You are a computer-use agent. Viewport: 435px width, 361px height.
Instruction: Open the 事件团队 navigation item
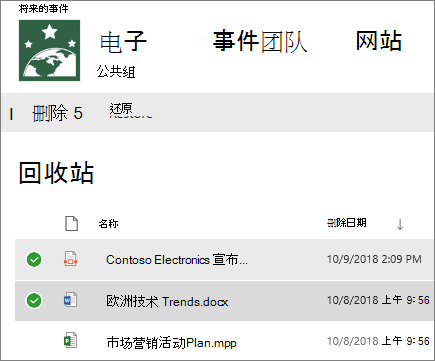tap(260, 41)
